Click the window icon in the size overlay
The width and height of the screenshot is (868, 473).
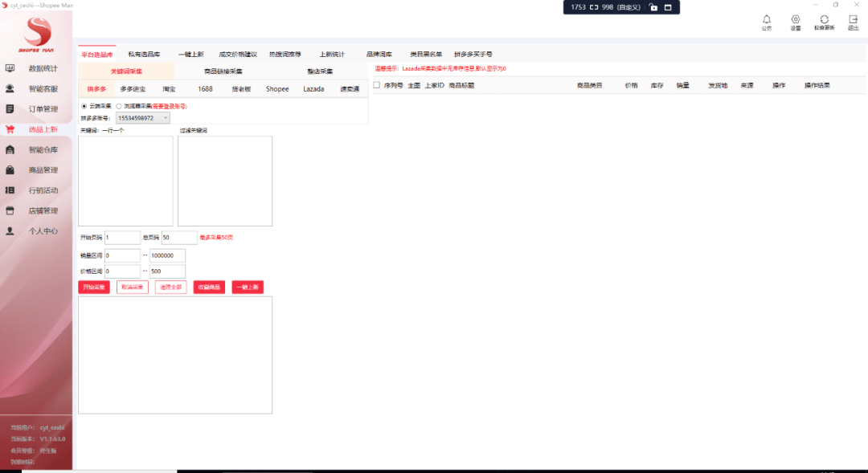pos(668,7)
